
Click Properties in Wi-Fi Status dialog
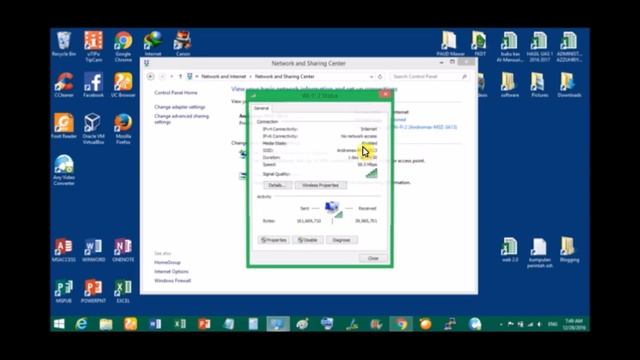273,240
